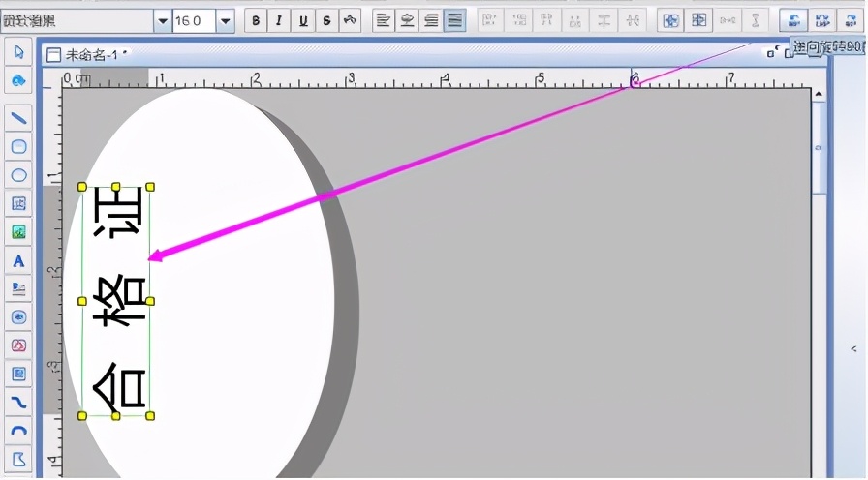Choose the rounded rectangle tool
The image size is (868, 480).
(18, 146)
